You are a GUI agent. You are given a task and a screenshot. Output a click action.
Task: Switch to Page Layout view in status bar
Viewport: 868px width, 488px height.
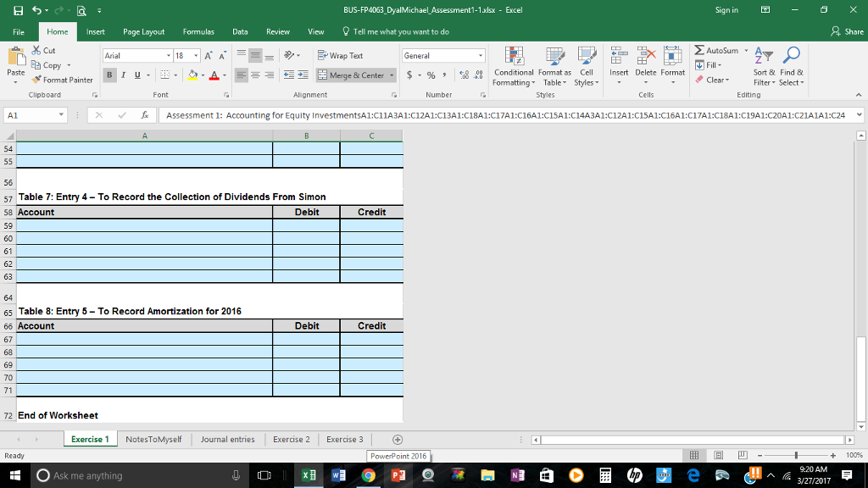point(719,455)
